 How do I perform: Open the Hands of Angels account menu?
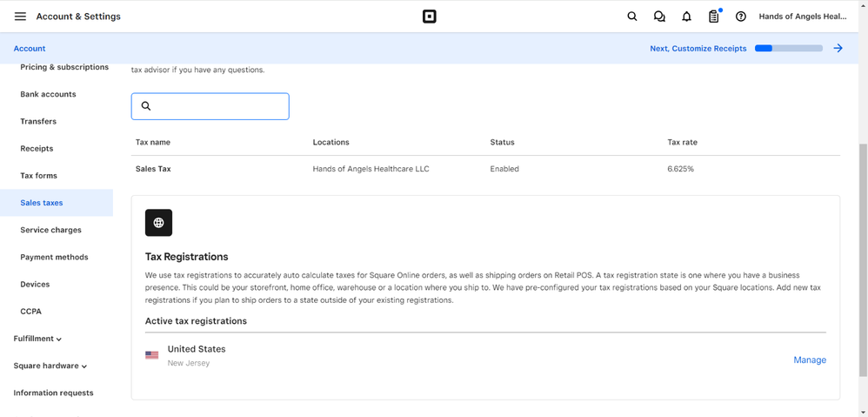click(802, 17)
